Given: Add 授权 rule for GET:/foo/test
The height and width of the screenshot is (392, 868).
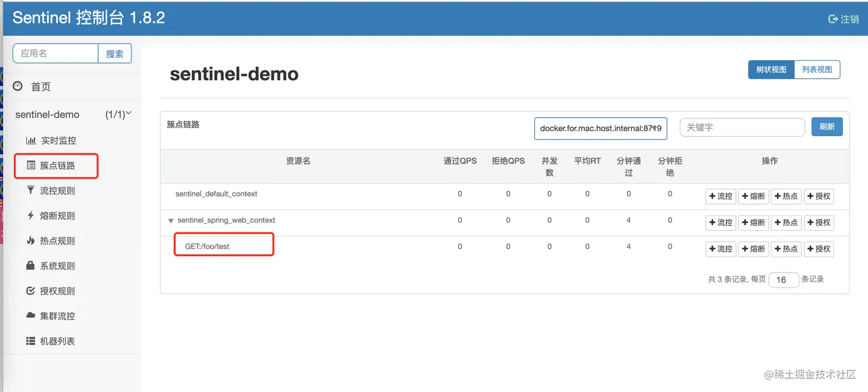Looking at the screenshot, I should [x=819, y=249].
